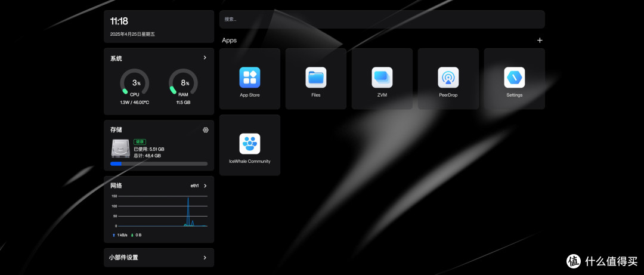
Task: Open IceWhale Community app
Action: [x=250, y=145]
